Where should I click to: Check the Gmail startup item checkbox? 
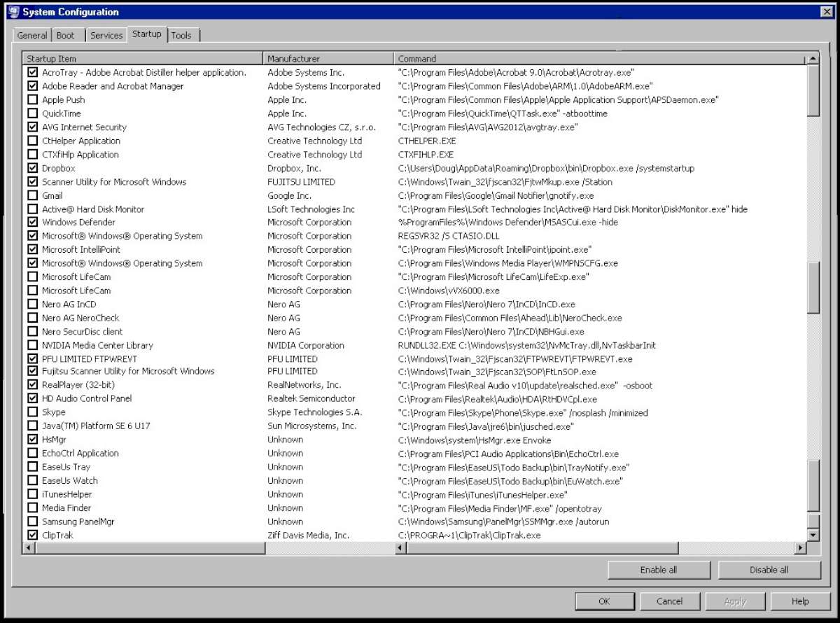(32, 195)
